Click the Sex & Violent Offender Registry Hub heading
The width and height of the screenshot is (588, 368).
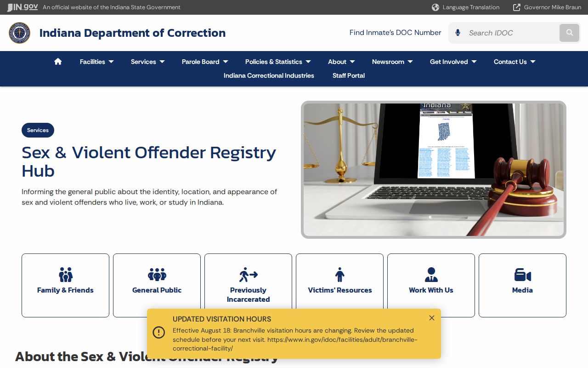pos(149,161)
